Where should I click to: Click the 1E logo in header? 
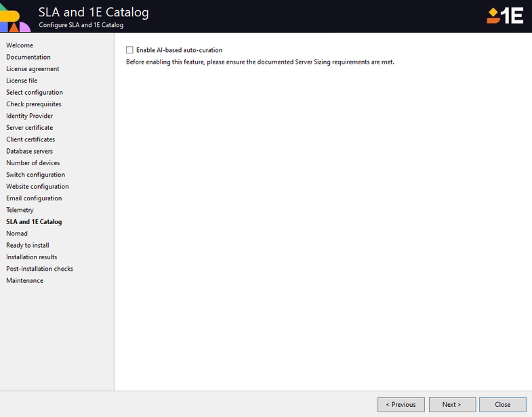[x=505, y=16]
